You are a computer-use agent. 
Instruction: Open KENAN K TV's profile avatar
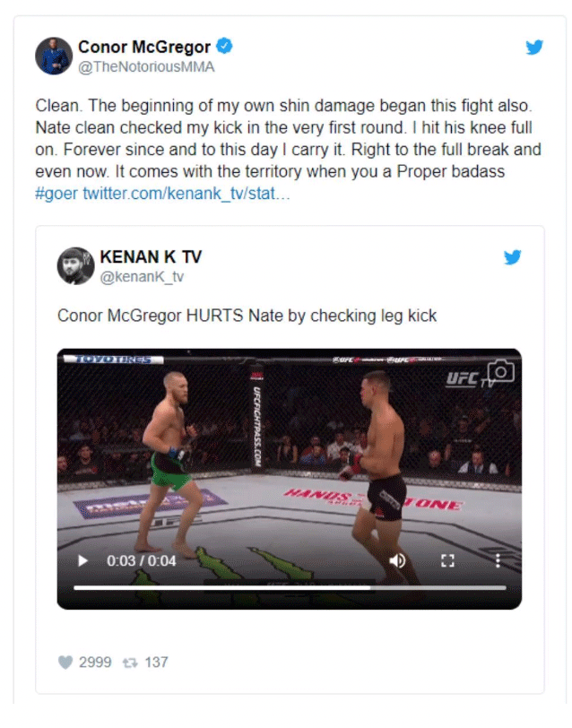point(75,265)
